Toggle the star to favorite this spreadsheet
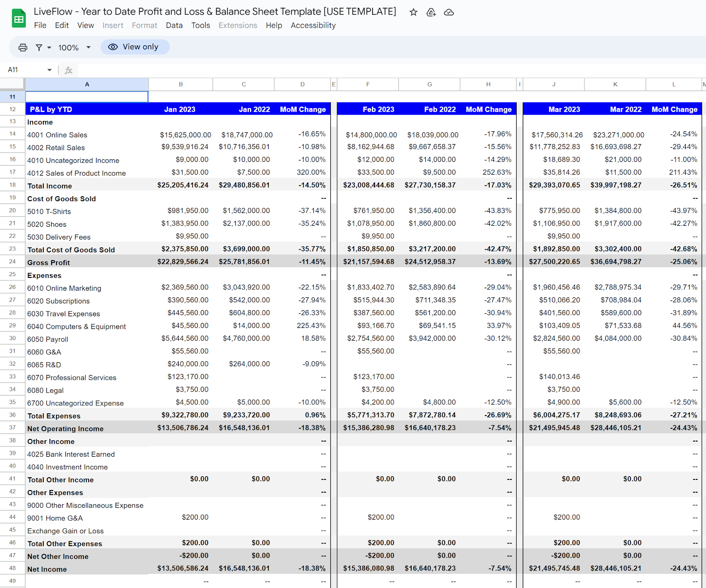 tap(413, 12)
